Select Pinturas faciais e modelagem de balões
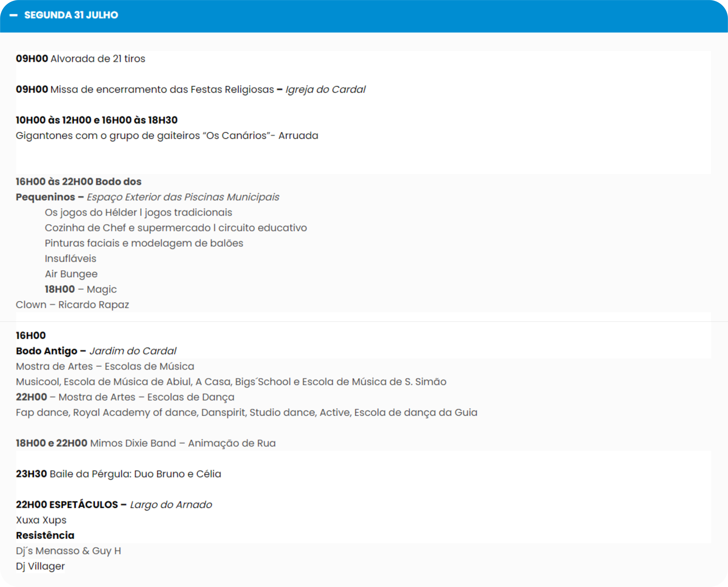Viewport: 728px width, 587px height. tap(144, 243)
